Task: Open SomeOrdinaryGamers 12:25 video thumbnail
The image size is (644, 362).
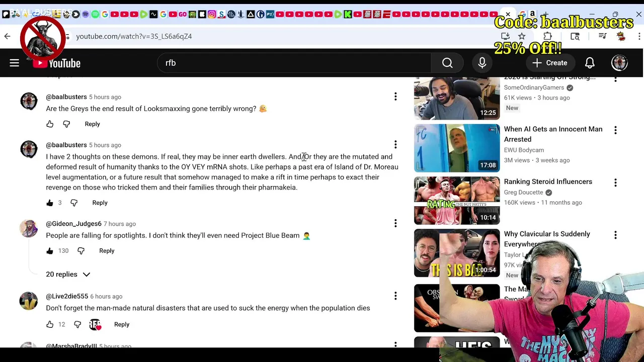Action: pyautogui.click(x=457, y=98)
